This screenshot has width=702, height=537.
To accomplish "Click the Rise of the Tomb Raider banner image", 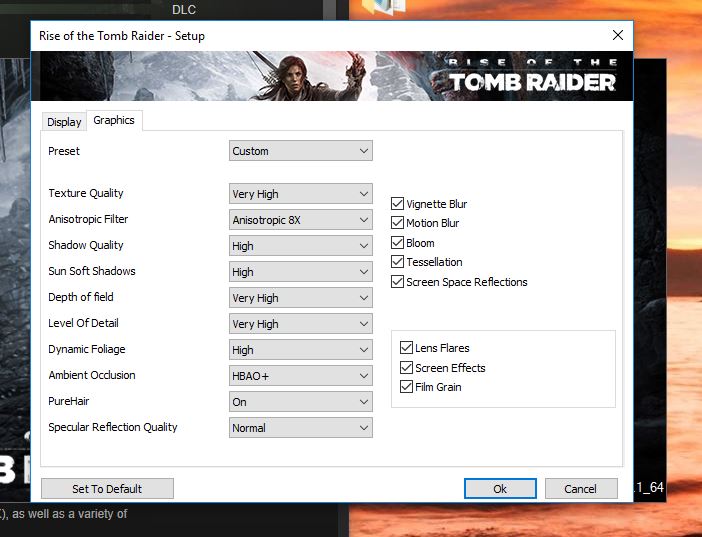I will pos(332,76).
